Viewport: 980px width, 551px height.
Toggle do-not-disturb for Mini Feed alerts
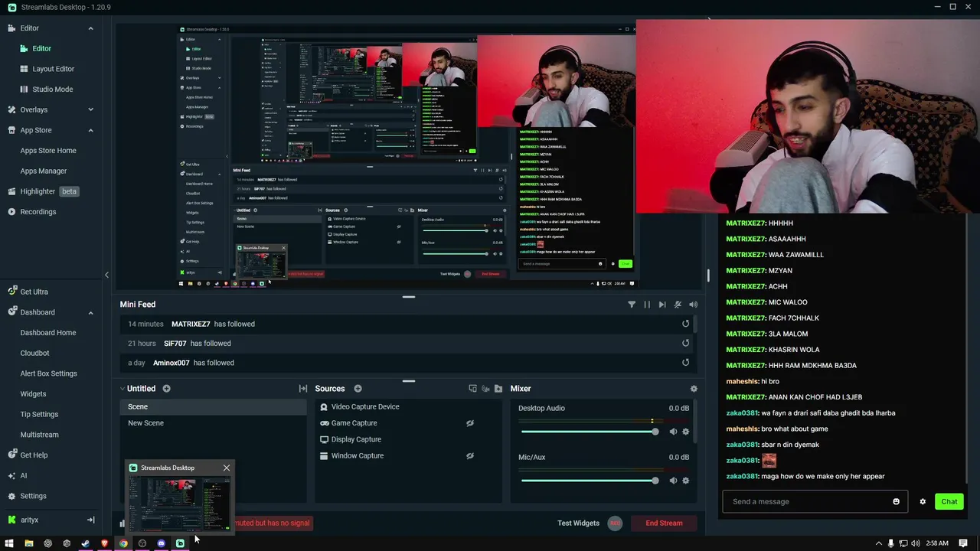point(678,305)
